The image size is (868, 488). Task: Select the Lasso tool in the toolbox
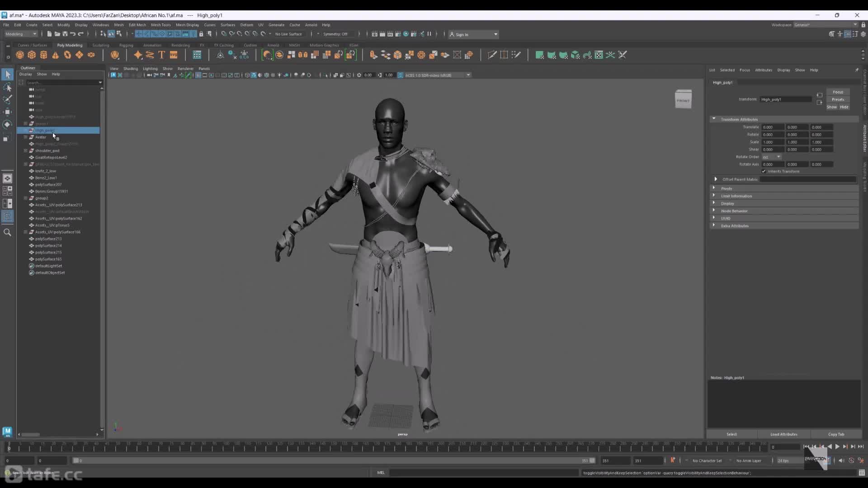(x=7, y=87)
